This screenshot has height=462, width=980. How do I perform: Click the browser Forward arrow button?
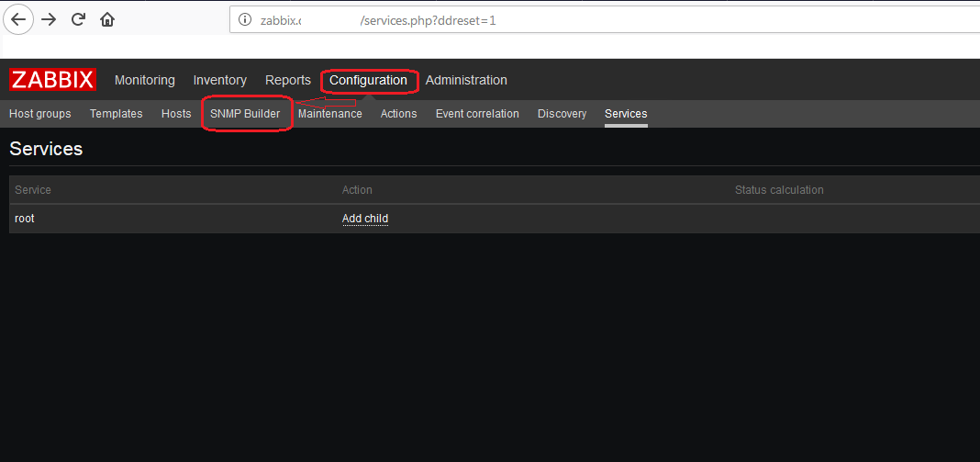tap(49, 19)
